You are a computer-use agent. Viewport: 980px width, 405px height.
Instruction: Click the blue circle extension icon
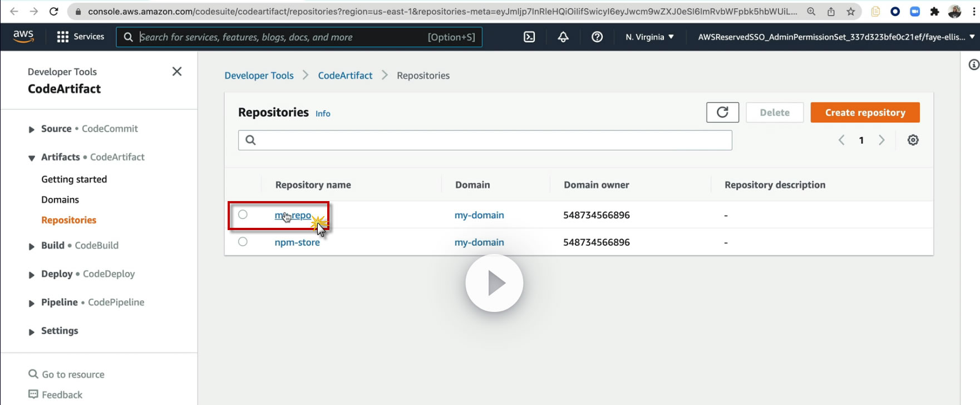pyautogui.click(x=895, y=11)
